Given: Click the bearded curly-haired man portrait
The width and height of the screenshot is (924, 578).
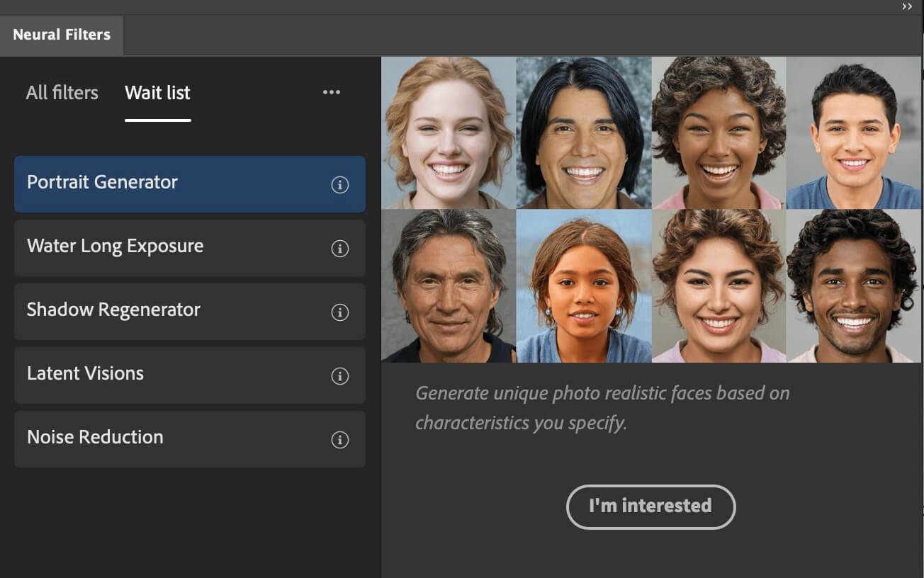Looking at the screenshot, I should (853, 286).
